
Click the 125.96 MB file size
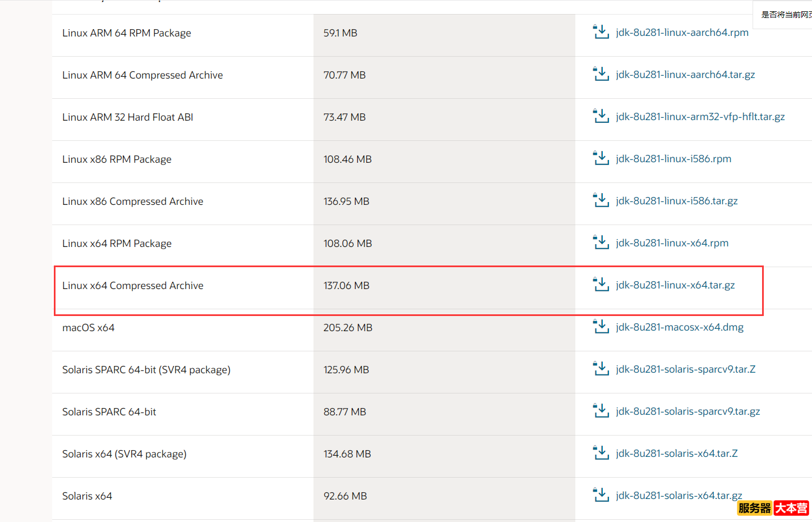[x=346, y=370]
